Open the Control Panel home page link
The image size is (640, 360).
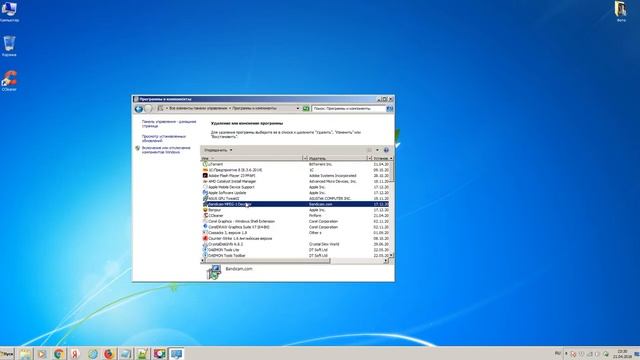pyautogui.click(x=169, y=124)
